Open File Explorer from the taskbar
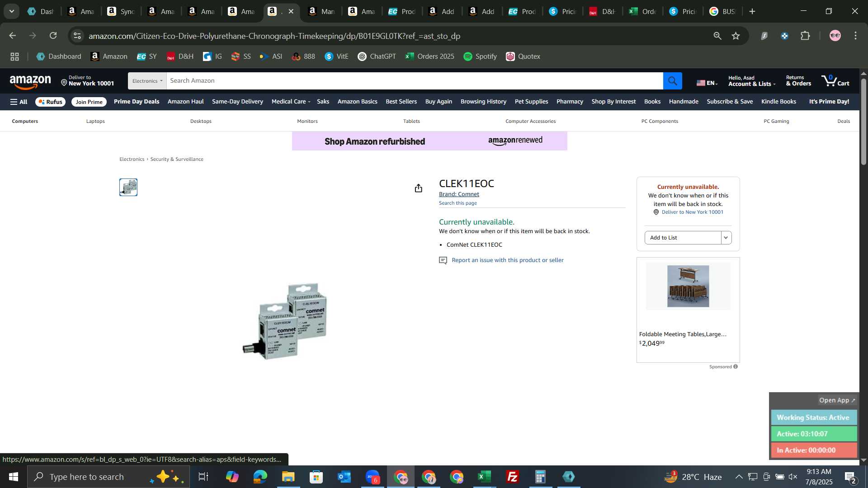 pyautogui.click(x=288, y=477)
